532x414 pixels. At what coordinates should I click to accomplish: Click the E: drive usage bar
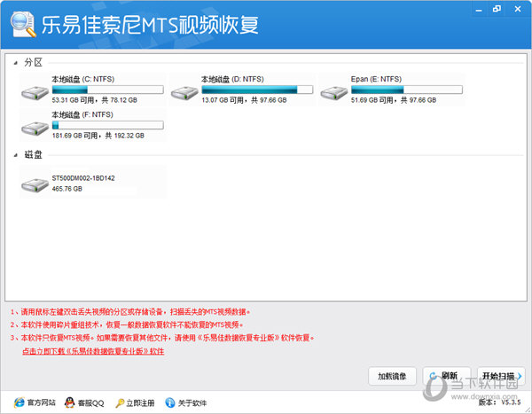407,90
